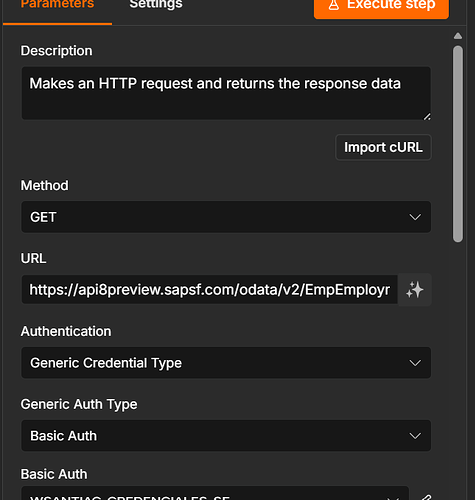Expand the Basic Auth type dropdown
This screenshot has width=475, height=500.
pos(226,436)
